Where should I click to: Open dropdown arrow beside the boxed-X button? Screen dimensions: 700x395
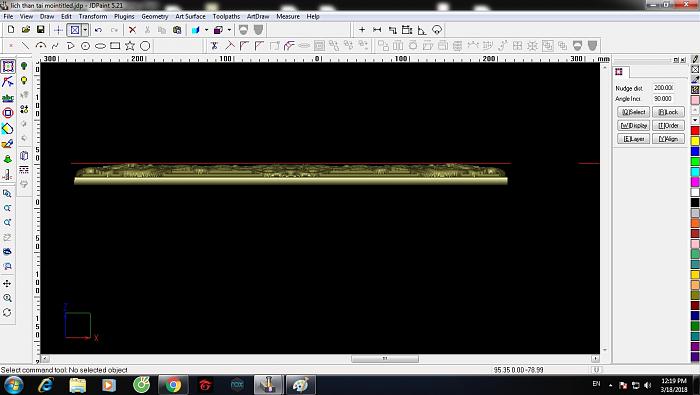click(85, 30)
